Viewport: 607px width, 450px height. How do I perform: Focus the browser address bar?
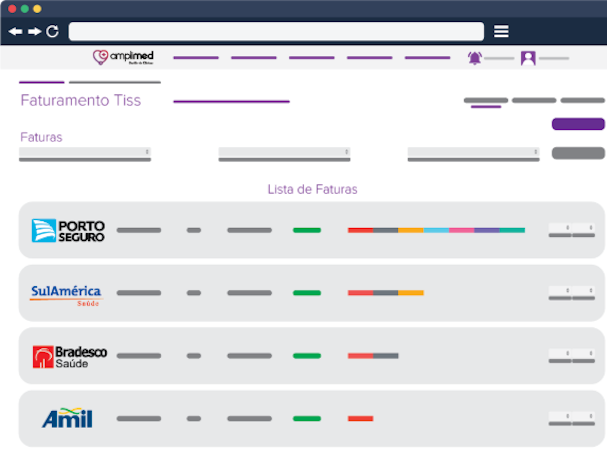coord(276,31)
